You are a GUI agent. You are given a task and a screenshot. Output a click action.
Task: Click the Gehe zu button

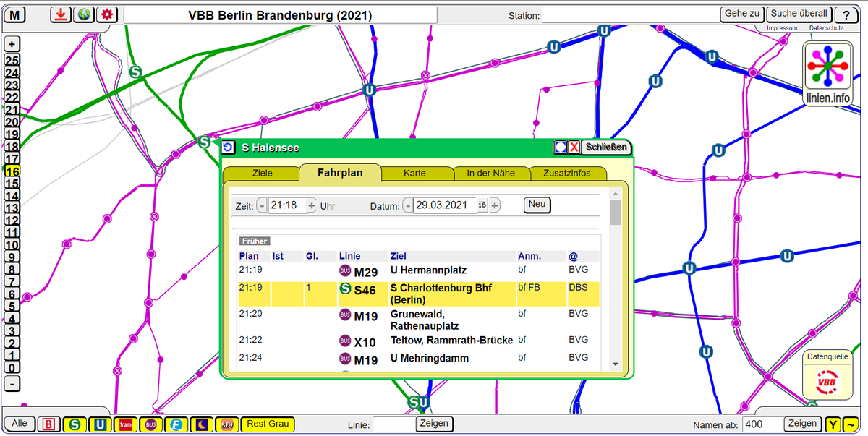tap(742, 14)
